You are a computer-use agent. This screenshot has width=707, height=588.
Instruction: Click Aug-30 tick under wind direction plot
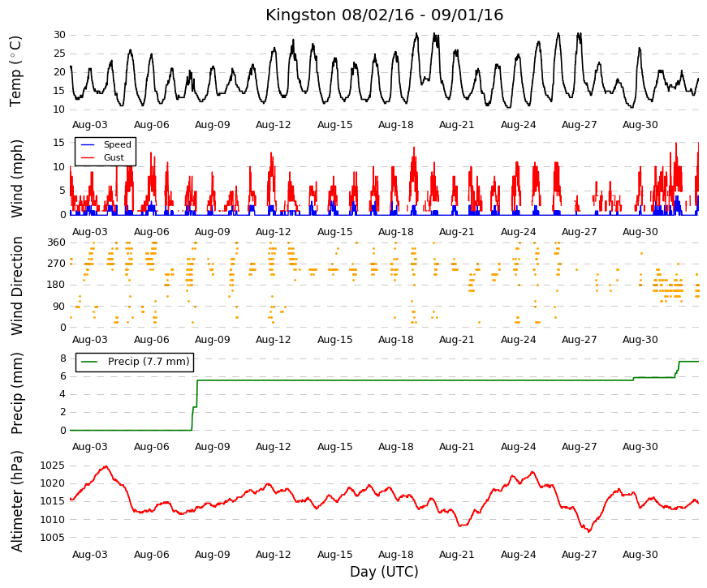[640, 339]
